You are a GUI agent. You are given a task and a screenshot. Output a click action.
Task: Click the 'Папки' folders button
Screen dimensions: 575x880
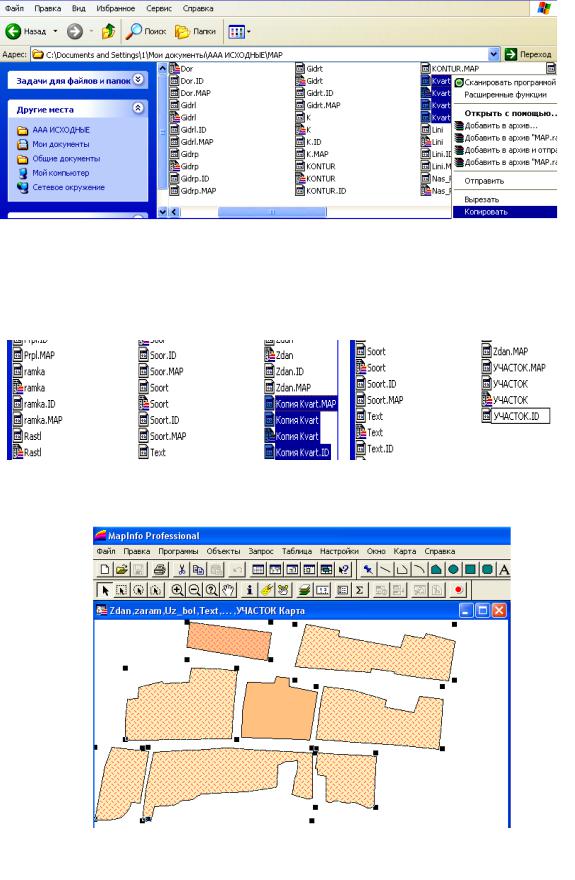coord(195,31)
